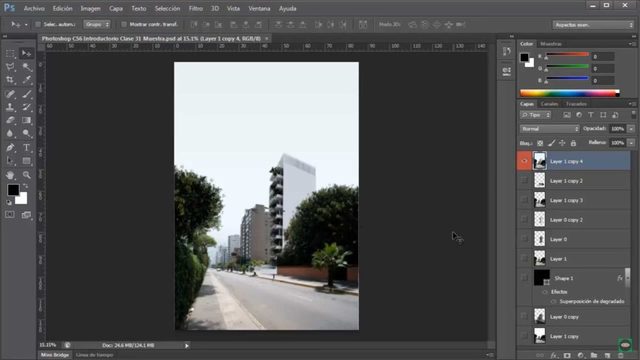Select the Hand tool
Screen dimensions: 640x360
(10, 175)
